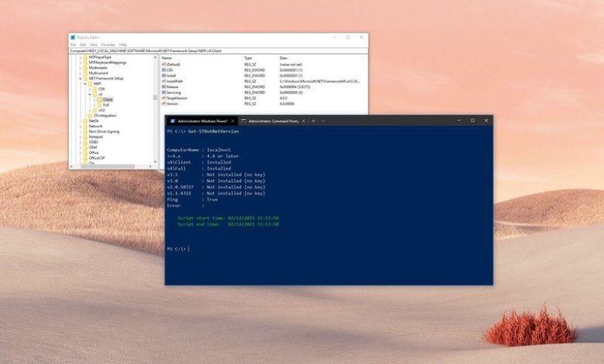Select the OfficeCSP registry key

click(x=97, y=158)
